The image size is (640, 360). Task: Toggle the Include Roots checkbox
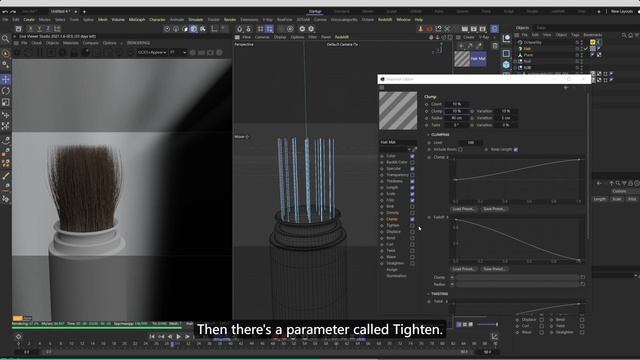coord(460,150)
